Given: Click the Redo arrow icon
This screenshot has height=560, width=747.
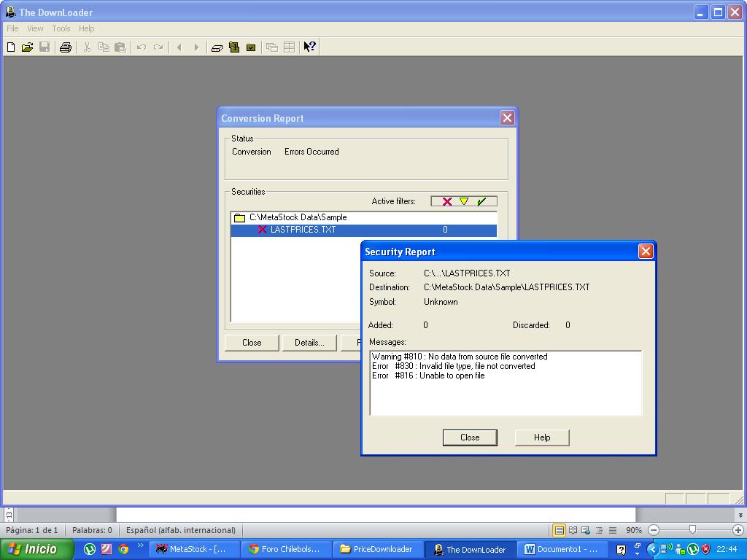Looking at the screenshot, I should (158, 47).
